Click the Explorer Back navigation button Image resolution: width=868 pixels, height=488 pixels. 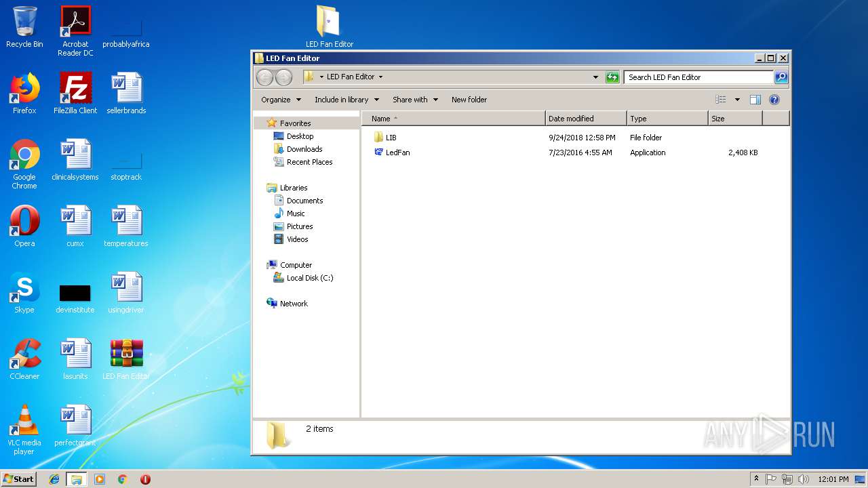[x=264, y=77]
